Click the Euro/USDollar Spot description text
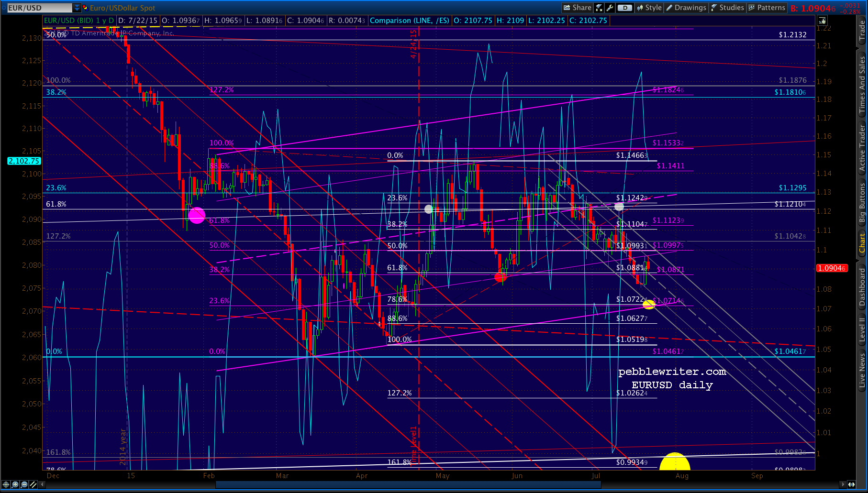Image resolution: width=868 pixels, height=493 pixels. click(x=122, y=8)
